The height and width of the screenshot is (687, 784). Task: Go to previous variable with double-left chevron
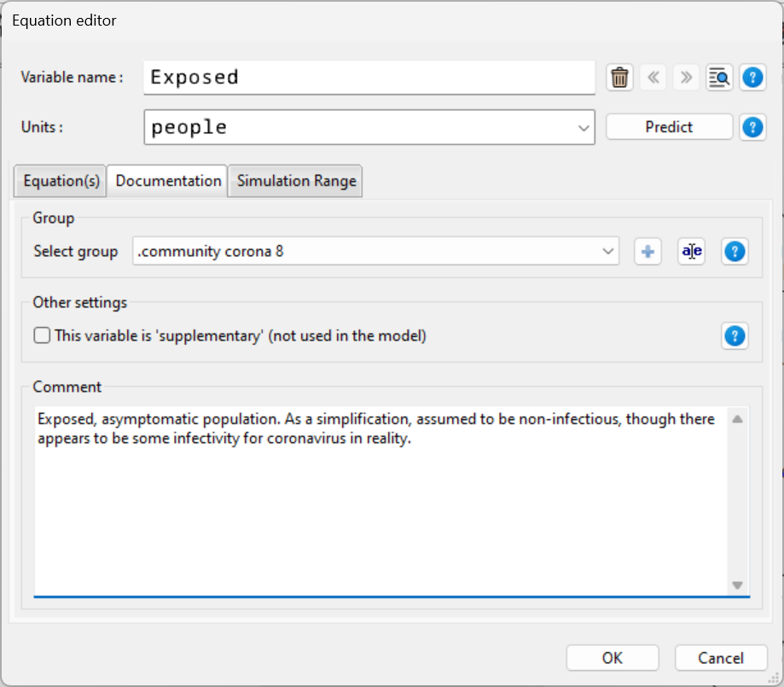[x=653, y=77]
